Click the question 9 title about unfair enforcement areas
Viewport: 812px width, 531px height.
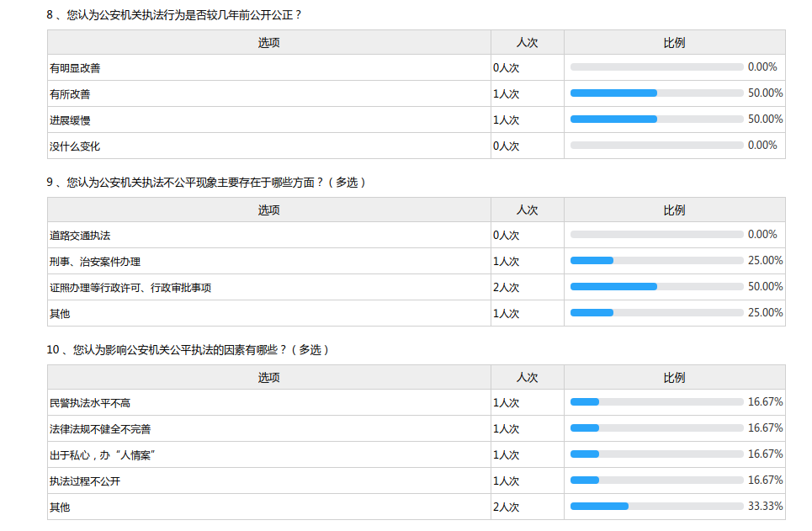tap(206, 182)
